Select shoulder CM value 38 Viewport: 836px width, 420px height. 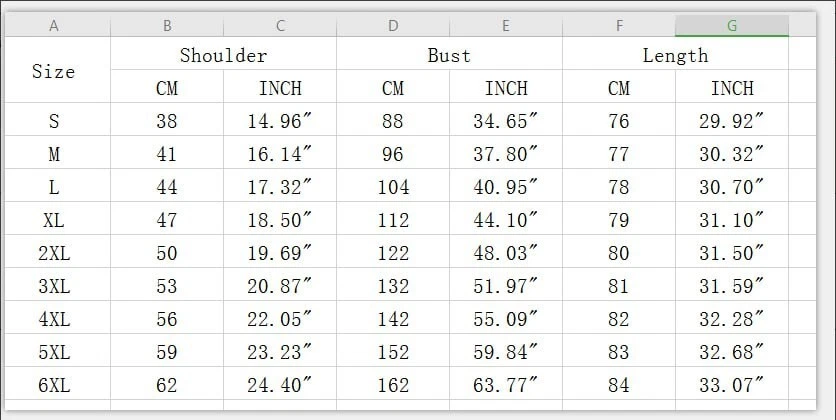167,122
